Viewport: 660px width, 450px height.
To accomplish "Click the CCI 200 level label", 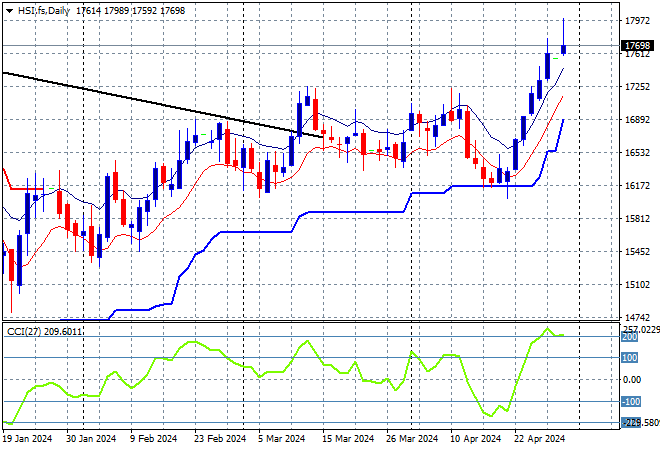I will pyautogui.click(x=630, y=337).
